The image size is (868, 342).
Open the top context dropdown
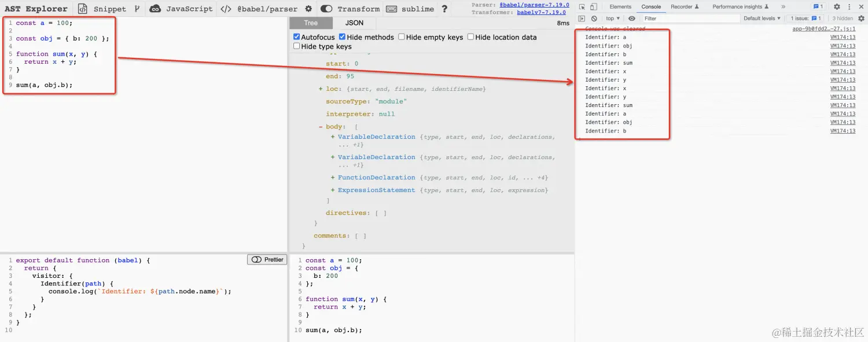click(x=612, y=19)
